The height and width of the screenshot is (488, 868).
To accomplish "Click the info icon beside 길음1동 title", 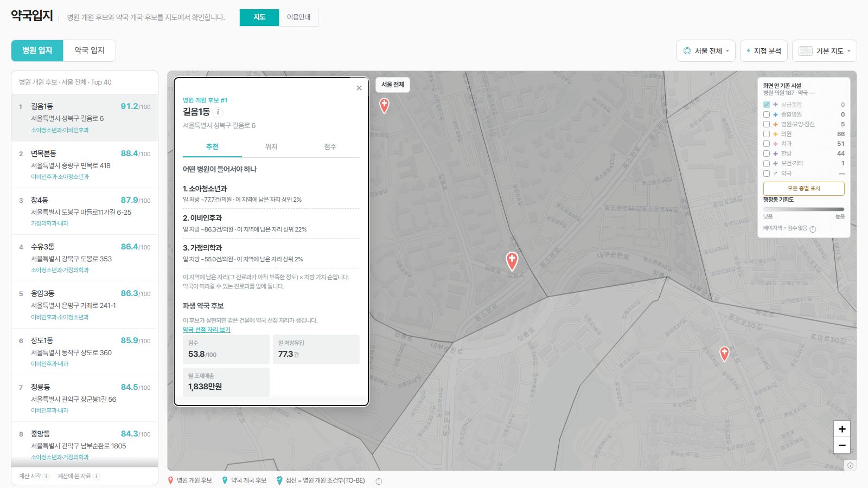I will [x=218, y=112].
